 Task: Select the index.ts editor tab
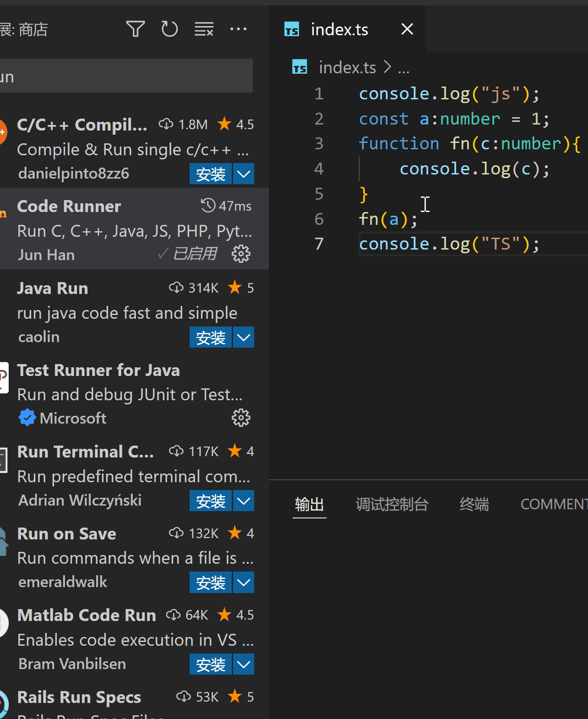pyautogui.click(x=347, y=29)
